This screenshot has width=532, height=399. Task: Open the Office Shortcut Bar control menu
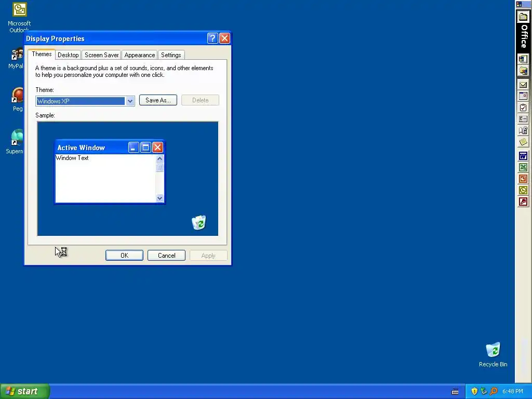(x=519, y=4)
